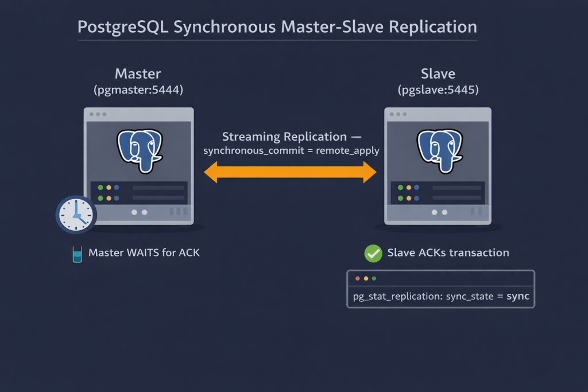
Task: Toggle the green dot on the terminal panel
Action: tap(374, 278)
